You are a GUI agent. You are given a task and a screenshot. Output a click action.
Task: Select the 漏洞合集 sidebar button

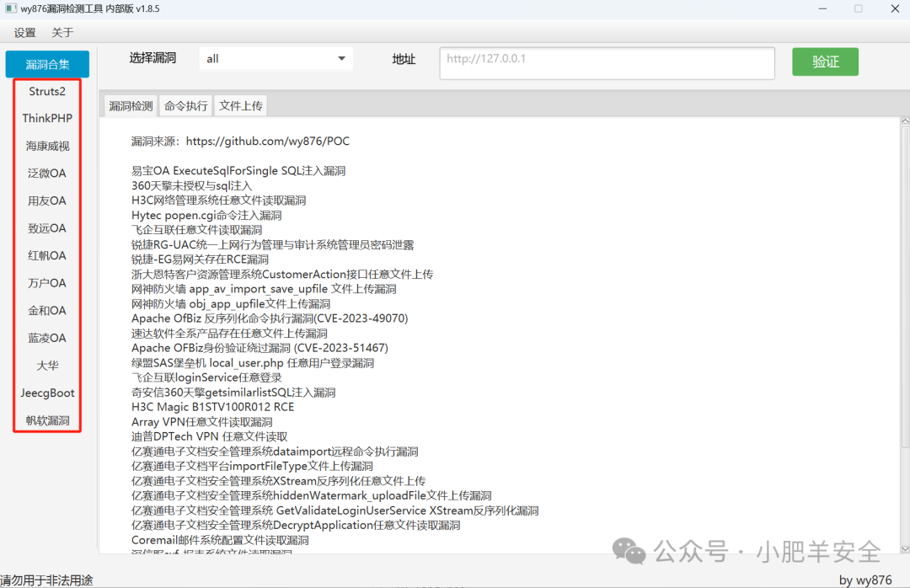click(47, 64)
